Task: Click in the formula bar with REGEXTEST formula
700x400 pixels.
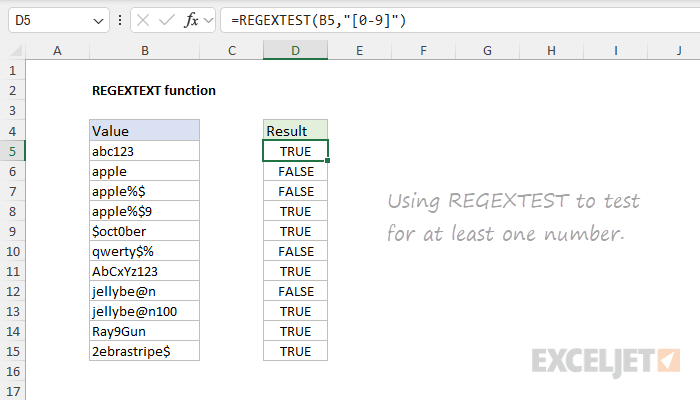Action: point(460,21)
